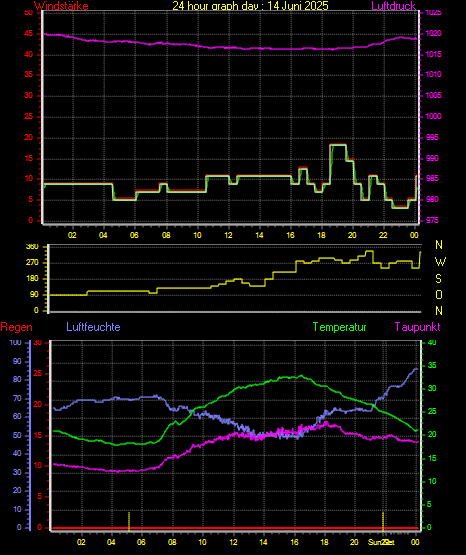
Task: Click the humidity curve end near midnight
Action: (416, 369)
